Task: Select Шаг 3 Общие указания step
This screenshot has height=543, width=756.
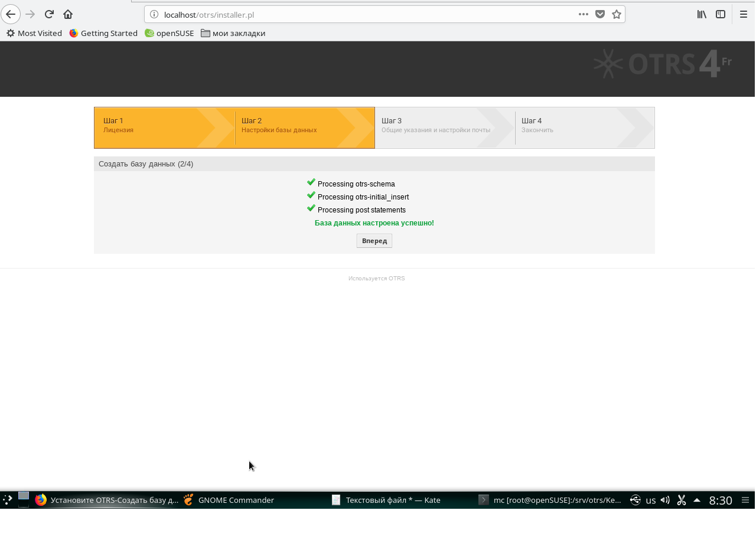Action: pos(445,127)
